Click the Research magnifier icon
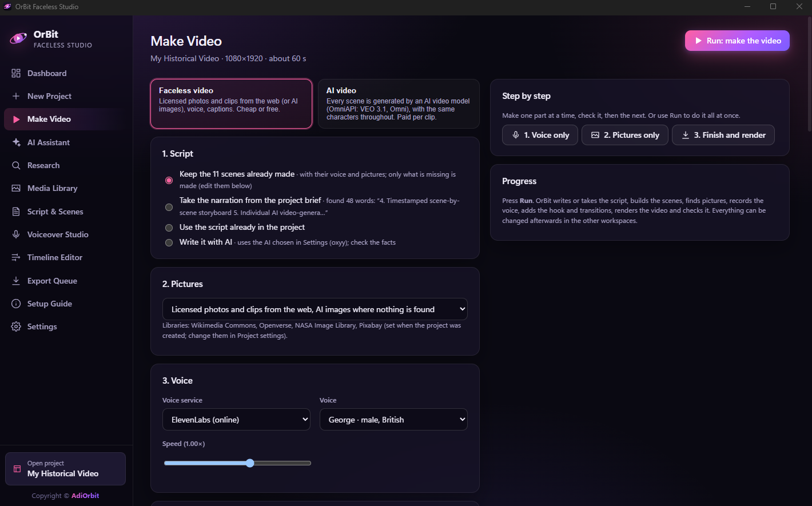The image size is (812, 506). coord(16,165)
